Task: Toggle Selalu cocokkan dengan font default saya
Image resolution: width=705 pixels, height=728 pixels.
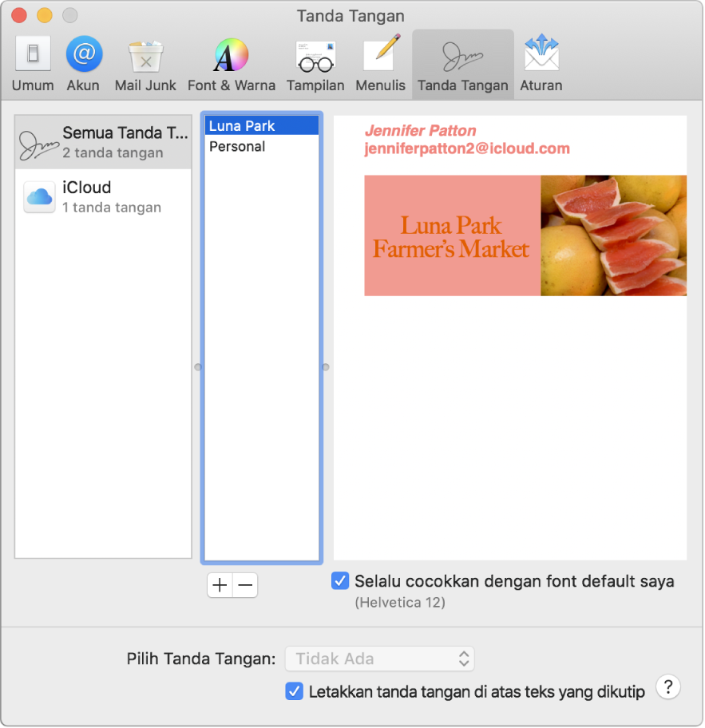Action: 340,581
